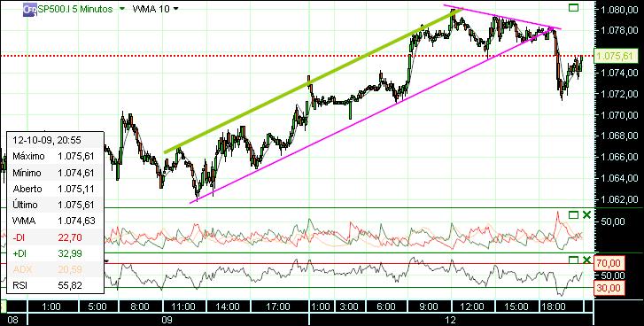Screen dimensions: 644x326
Task: Click the Máximo value 1.075,61
Action: click(x=76, y=157)
